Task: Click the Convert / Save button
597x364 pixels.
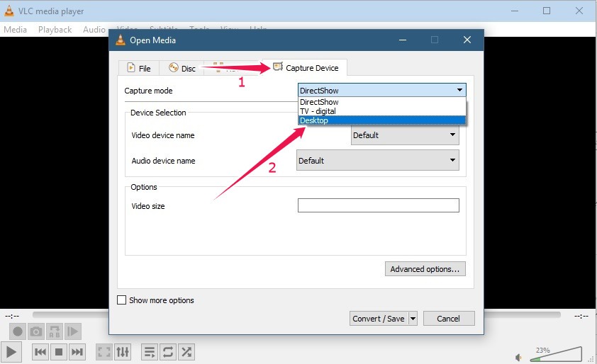Action: 379,319
